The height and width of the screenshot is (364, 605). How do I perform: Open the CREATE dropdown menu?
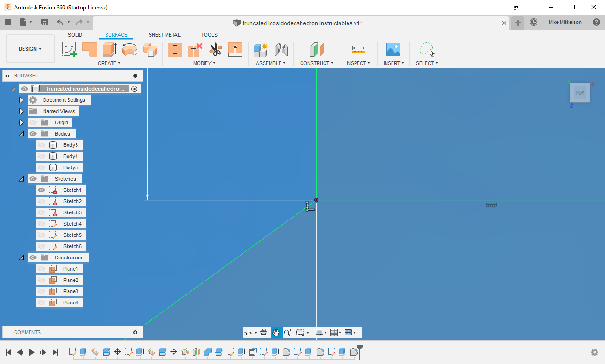pos(109,63)
